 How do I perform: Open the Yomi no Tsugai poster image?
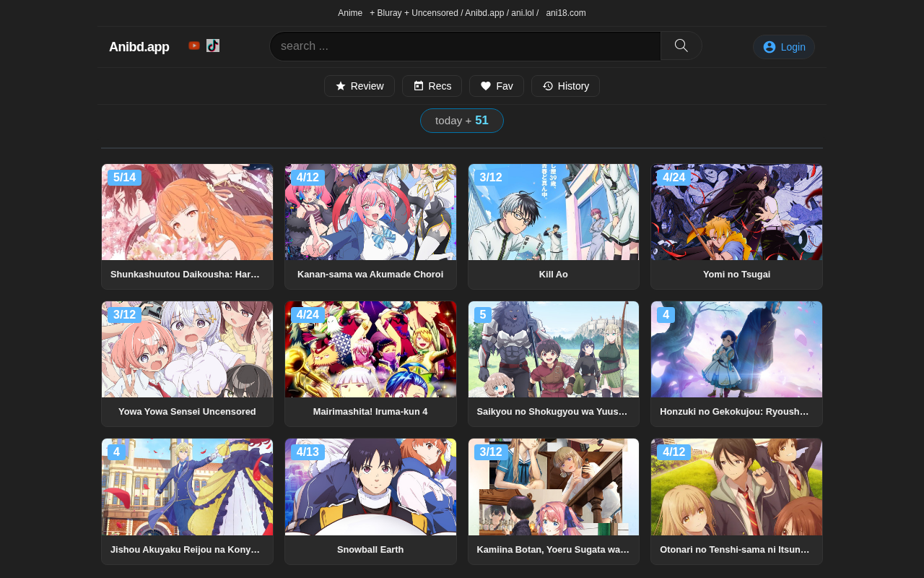click(x=736, y=212)
